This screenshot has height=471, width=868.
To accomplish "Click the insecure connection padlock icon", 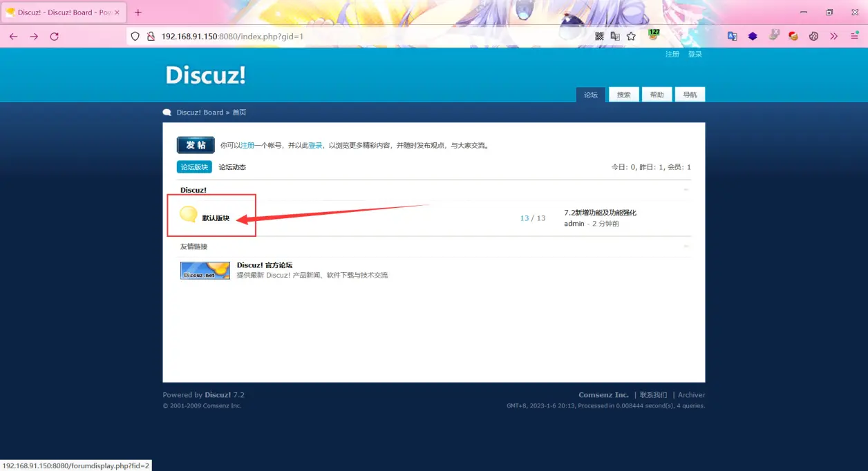I will pyautogui.click(x=151, y=37).
